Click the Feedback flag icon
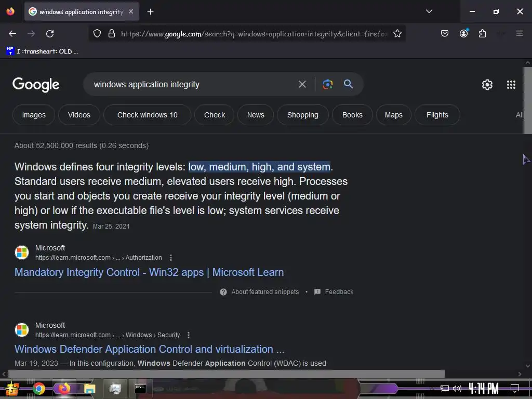Screen dimensions: 532x399 pos(317,292)
